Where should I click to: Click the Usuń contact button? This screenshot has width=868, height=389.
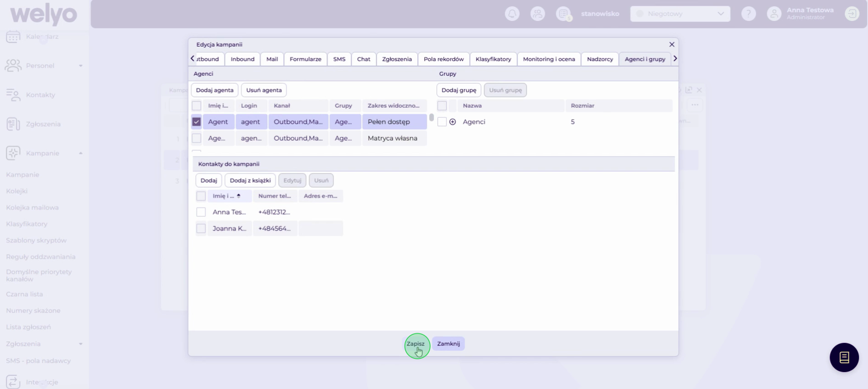pos(321,181)
